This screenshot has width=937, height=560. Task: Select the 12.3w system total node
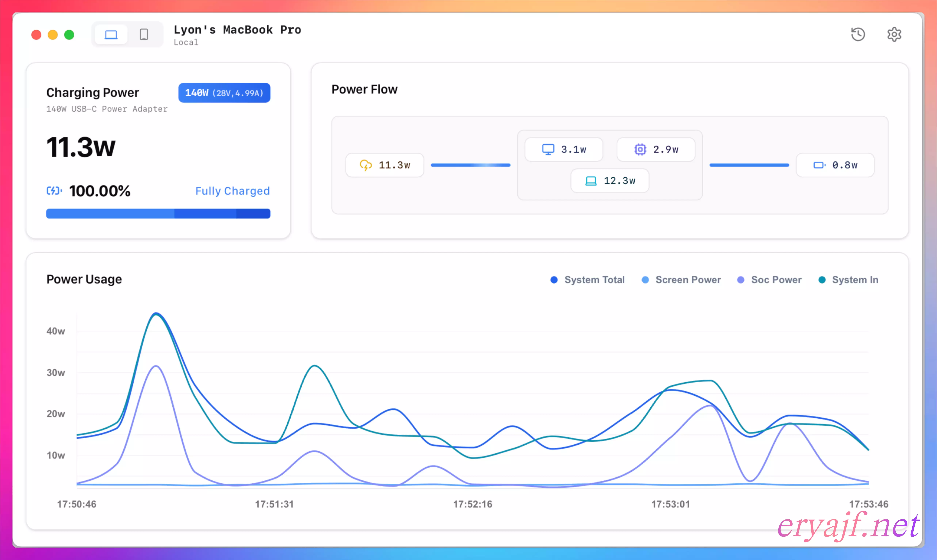[610, 181]
